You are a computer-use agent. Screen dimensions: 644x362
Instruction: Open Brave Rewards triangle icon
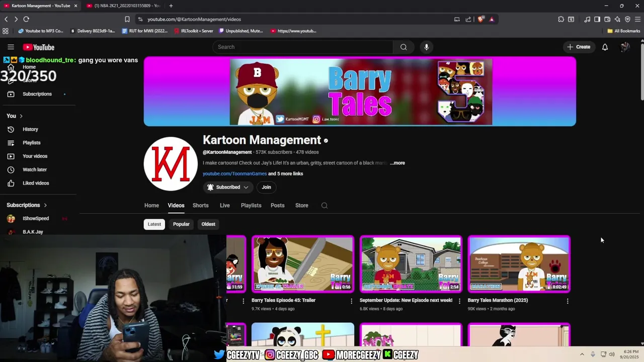(492, 19)
